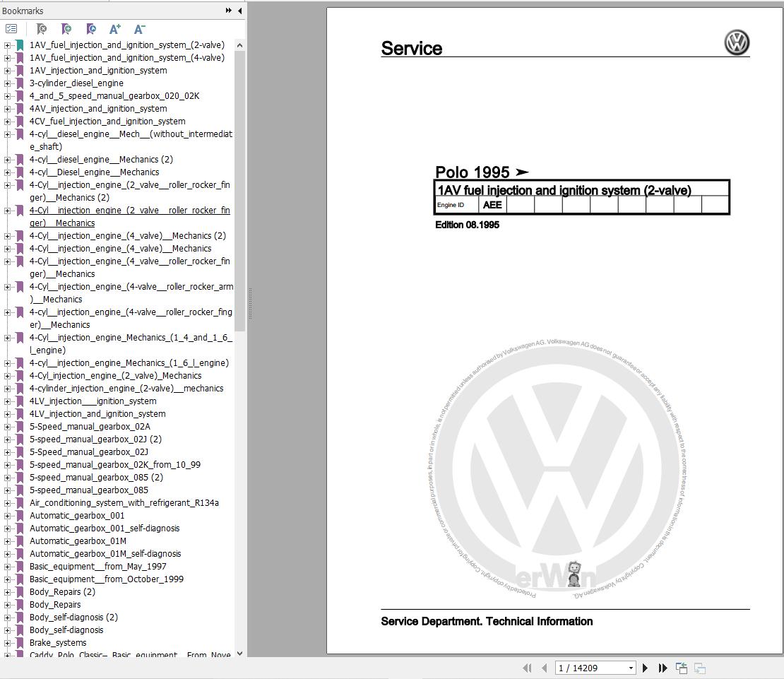Click the Body_Repairs (2) bookmark
This screenshot has width=784, height=679.
tap(62, 592)
